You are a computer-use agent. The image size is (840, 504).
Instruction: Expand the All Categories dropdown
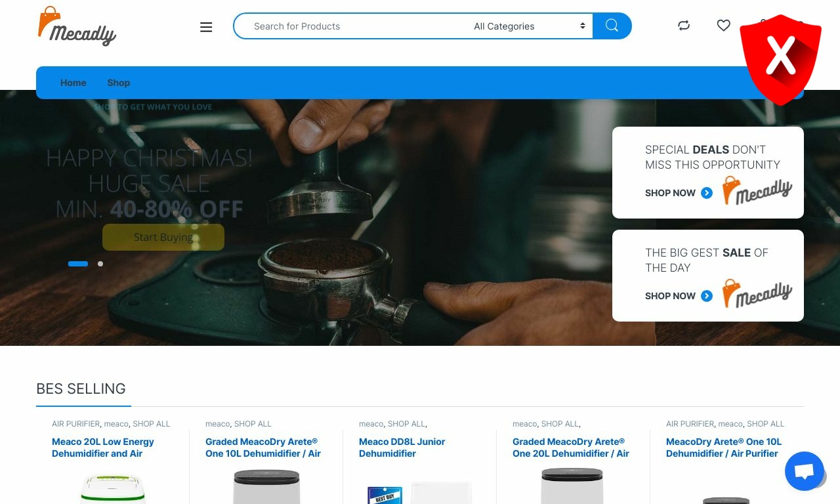(529, 26)
